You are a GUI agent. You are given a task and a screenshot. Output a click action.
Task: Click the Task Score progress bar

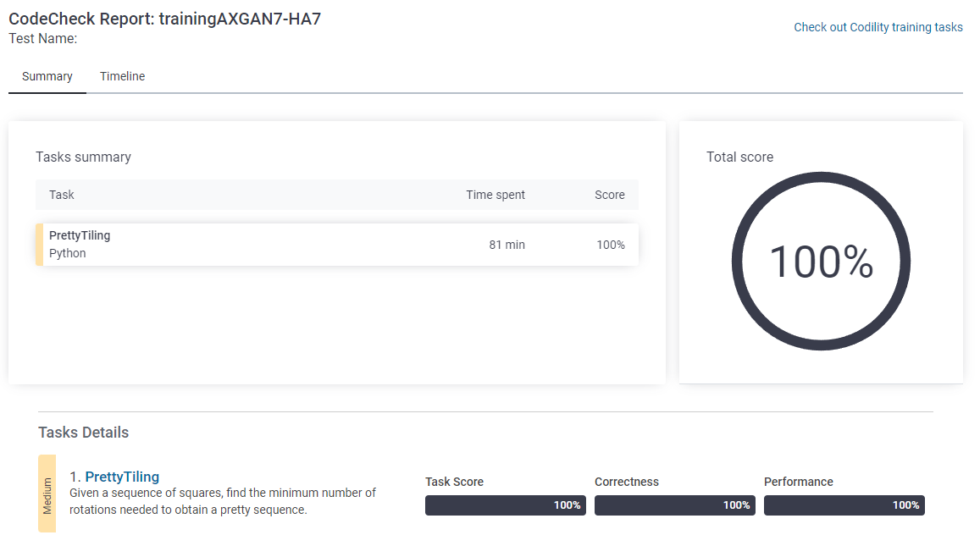[506, 505]
